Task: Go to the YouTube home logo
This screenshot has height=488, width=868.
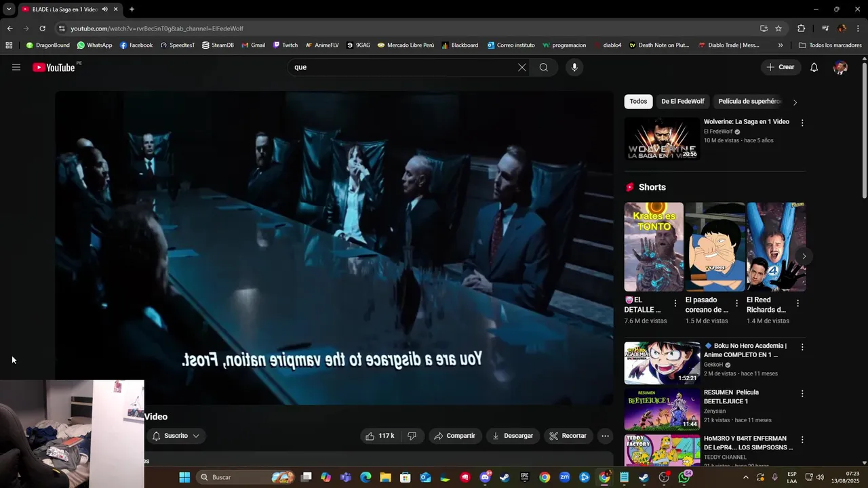Action: [54, 67]
